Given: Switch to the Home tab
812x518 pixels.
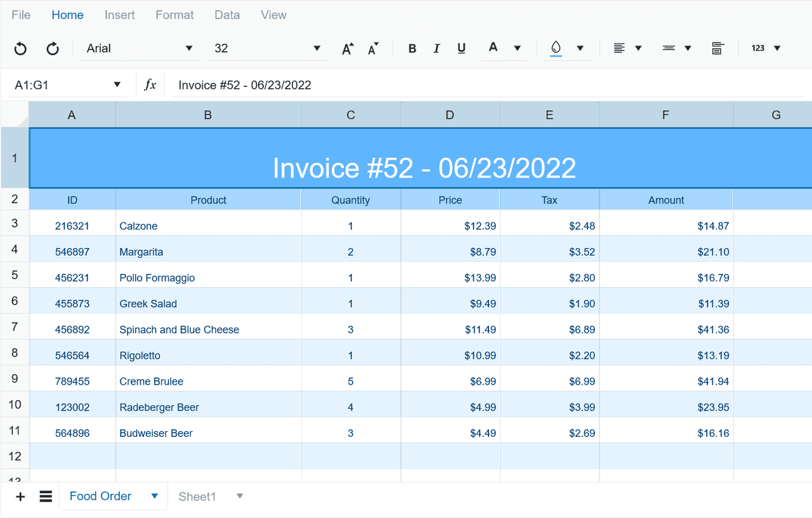Looking at the screenshot, I should (67, 15).
